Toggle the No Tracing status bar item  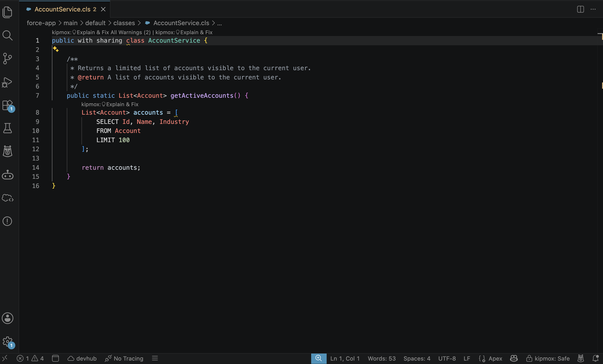(x=124, y=358)
